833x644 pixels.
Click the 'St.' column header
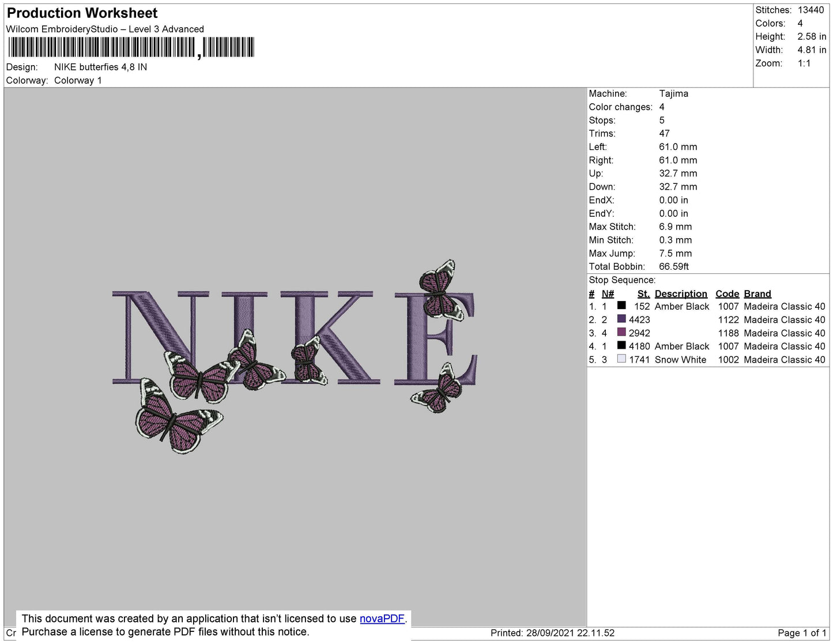coord(643,293)
